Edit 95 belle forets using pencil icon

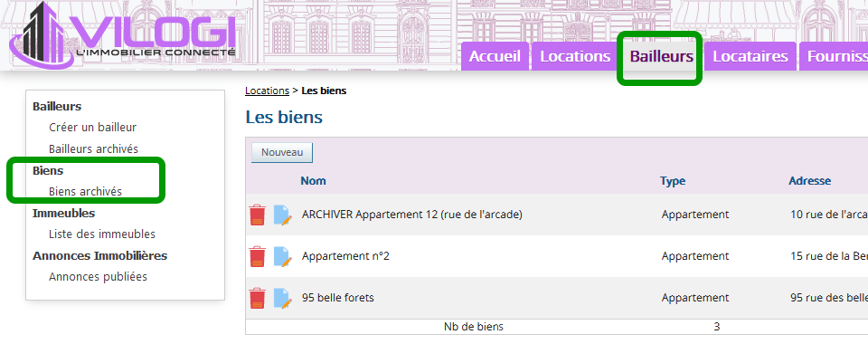282,299
